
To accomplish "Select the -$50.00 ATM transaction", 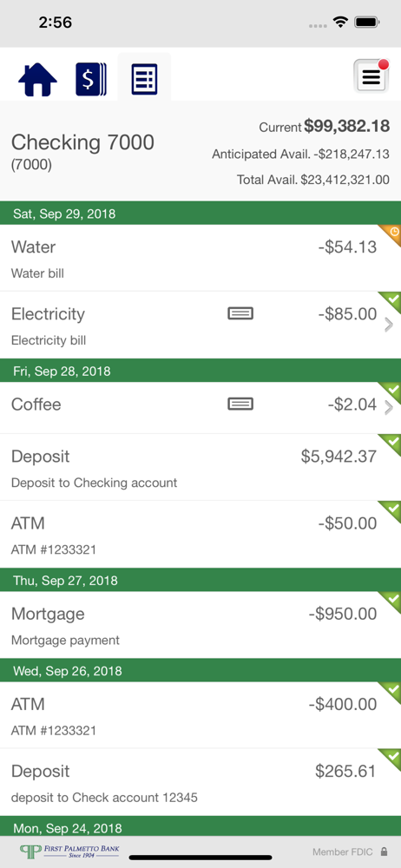I will click(x=200, y=534).
